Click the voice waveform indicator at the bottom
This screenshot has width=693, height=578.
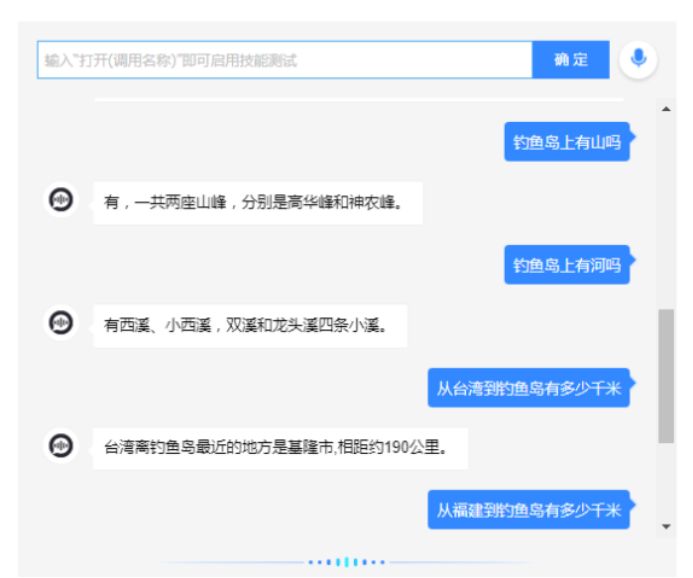[346, 562]
